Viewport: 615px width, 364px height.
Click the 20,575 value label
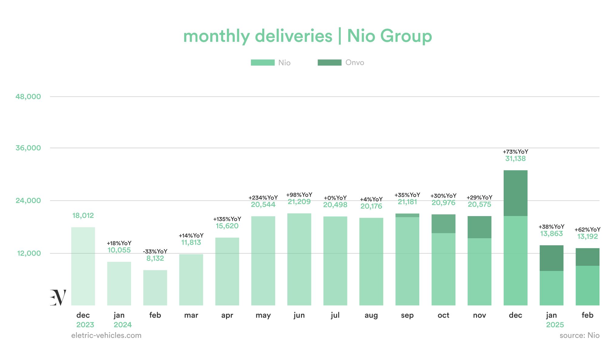479,204
